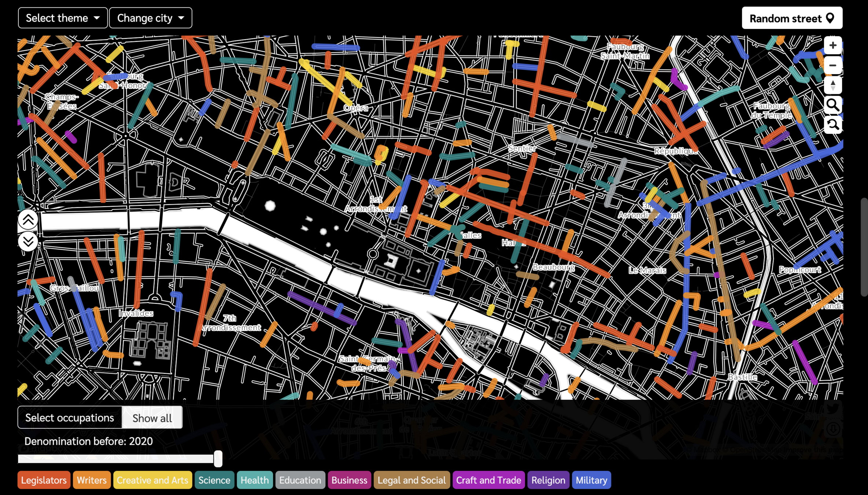The width and height of the screenshot is (868, 495).
Task: Click the page vertical scrollbar thumb
Action: click(864, 247)
